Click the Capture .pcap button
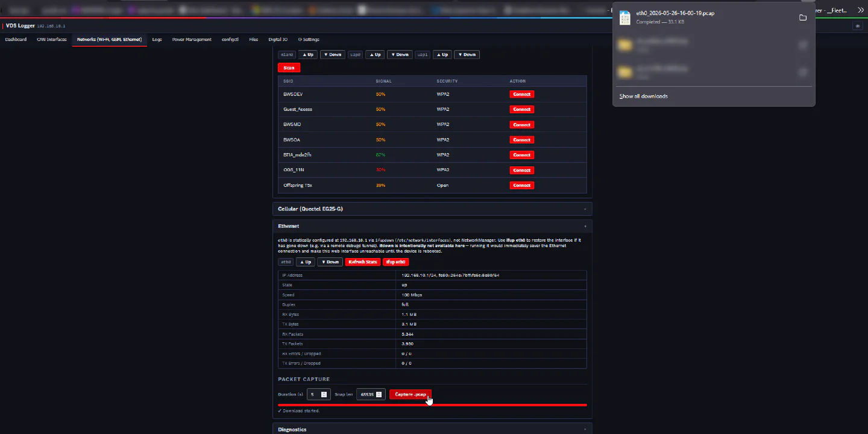 410,394
